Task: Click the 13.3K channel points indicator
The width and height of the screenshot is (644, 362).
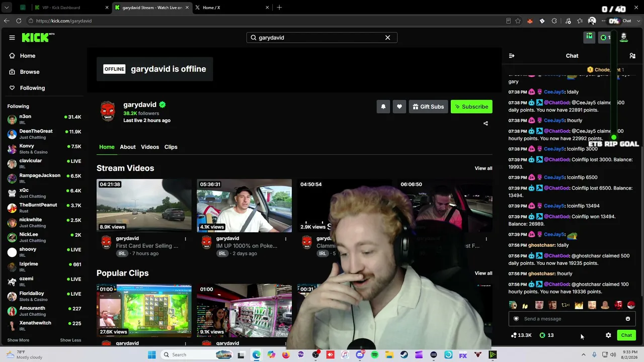Action: click(x=521, y=335)
